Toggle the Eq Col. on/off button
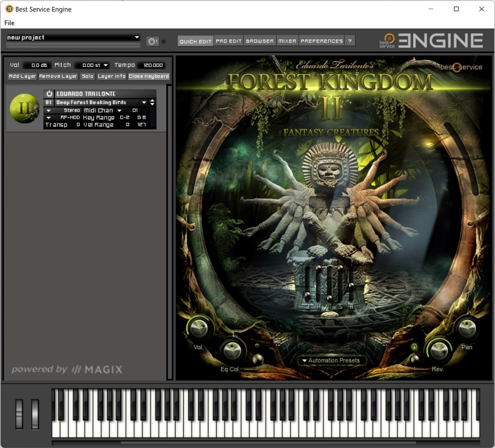 coord(258,359)
